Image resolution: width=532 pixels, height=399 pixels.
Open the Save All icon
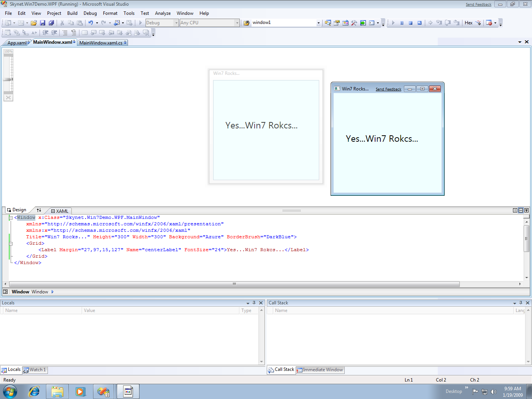coord(51,22)
